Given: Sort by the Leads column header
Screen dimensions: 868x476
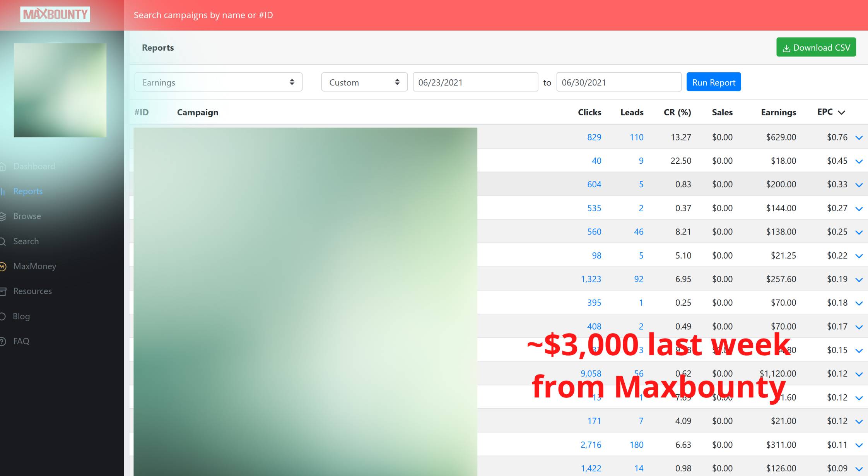Looking at the screenshot, I should coord(632,112).
